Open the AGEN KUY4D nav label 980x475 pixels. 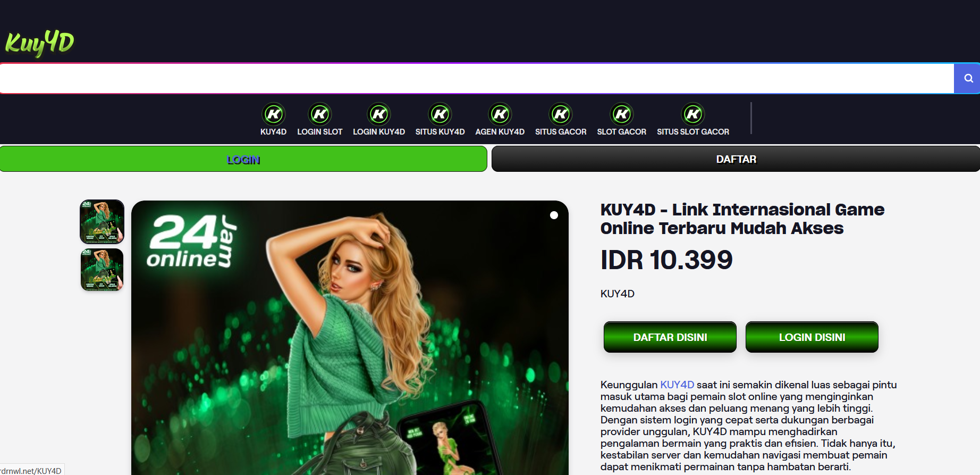(x=500, y=132)
